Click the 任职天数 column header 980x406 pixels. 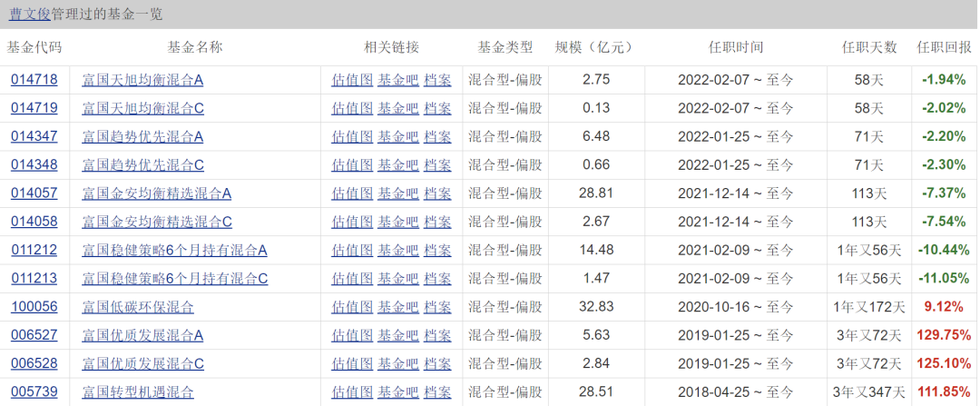click(x=869, y=47)
